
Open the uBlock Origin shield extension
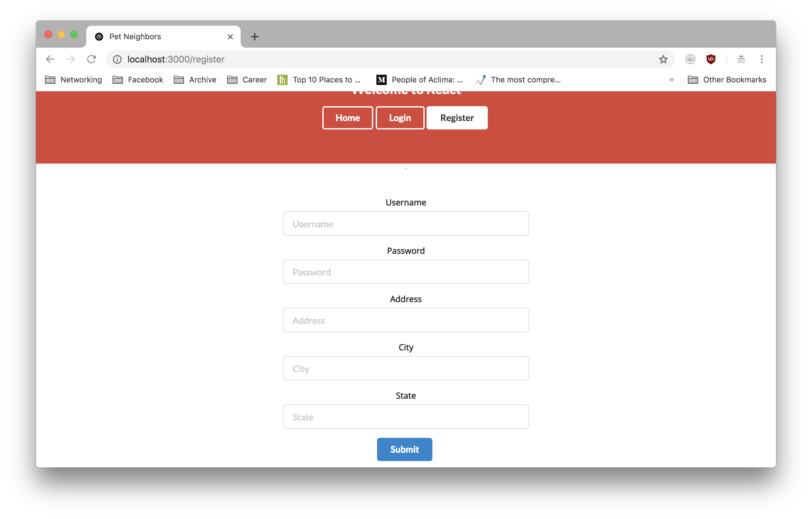711,59
